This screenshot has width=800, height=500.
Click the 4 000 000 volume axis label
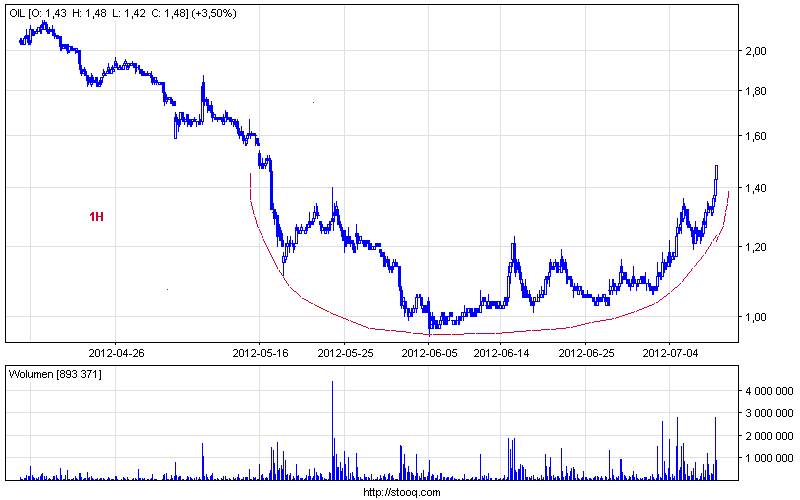pos(769,391)
